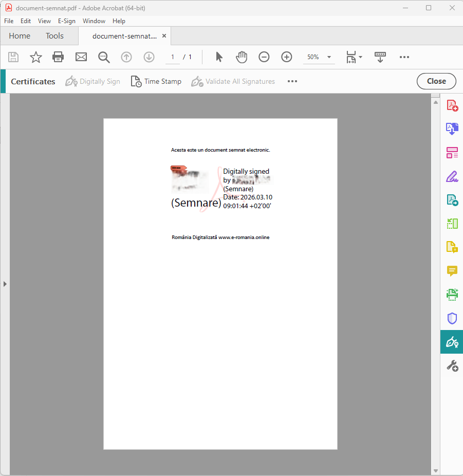Zoom out with the minus icon
The image size is (463, 476).
tap(264, 57)
